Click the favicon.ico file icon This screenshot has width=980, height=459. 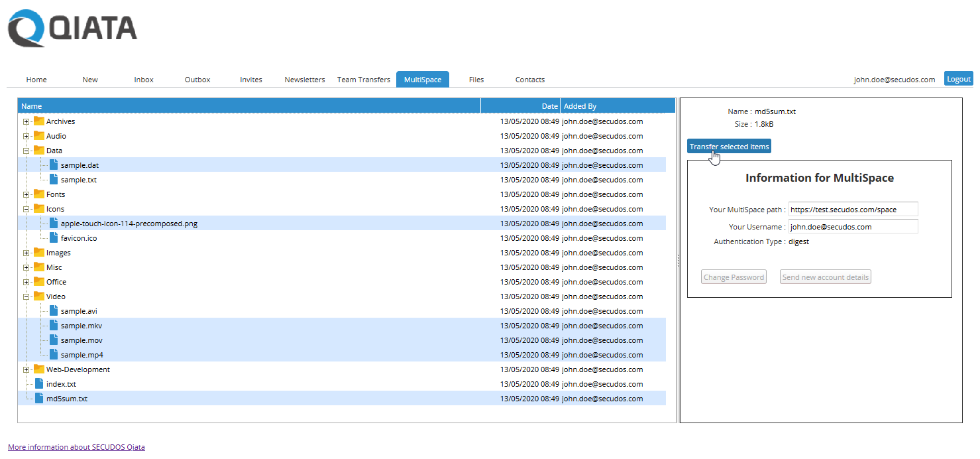click(54, 238)
